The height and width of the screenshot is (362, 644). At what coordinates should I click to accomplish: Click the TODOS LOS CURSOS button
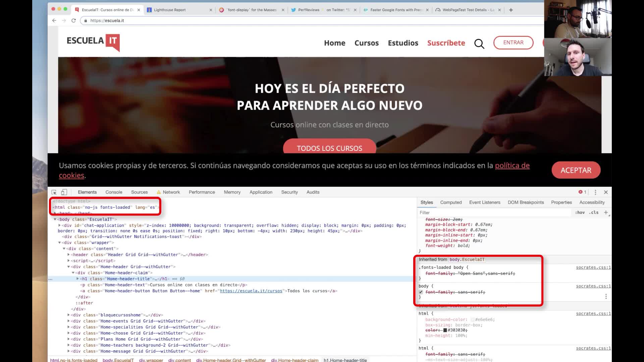pyautogui.click(x=329, y=147)
